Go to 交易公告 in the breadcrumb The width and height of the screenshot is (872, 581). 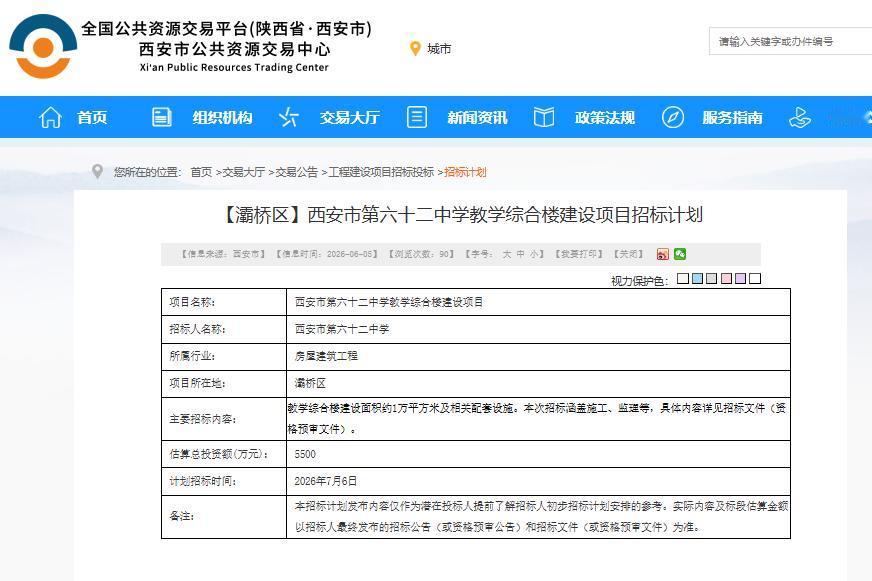point(296,172)
